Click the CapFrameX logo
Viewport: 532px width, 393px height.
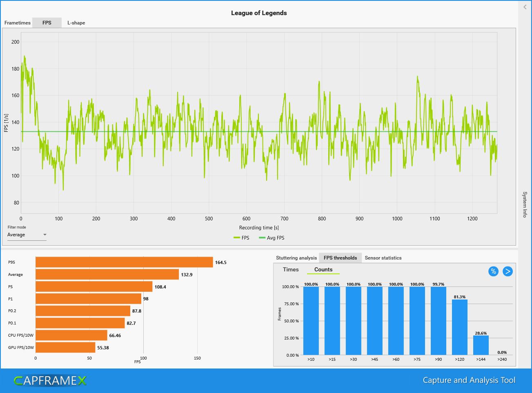50,381
